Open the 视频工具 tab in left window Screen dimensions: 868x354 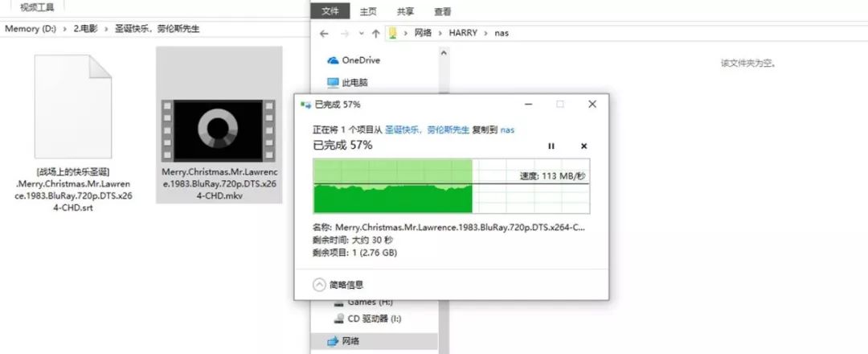point(37,7)
